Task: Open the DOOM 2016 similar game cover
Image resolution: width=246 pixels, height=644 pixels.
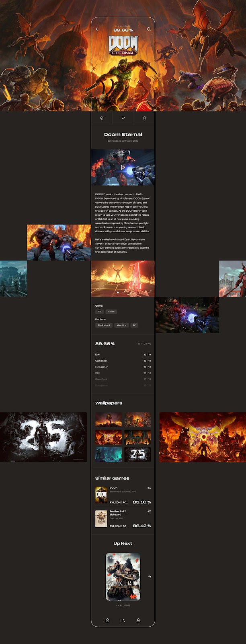Action: point(101,495)
